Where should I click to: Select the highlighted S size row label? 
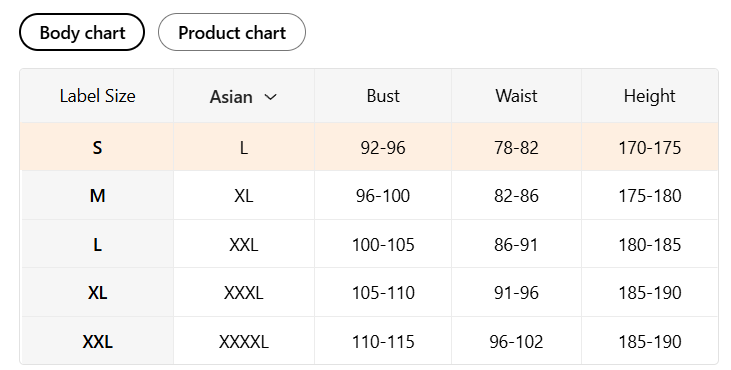[x=97, y=148]
